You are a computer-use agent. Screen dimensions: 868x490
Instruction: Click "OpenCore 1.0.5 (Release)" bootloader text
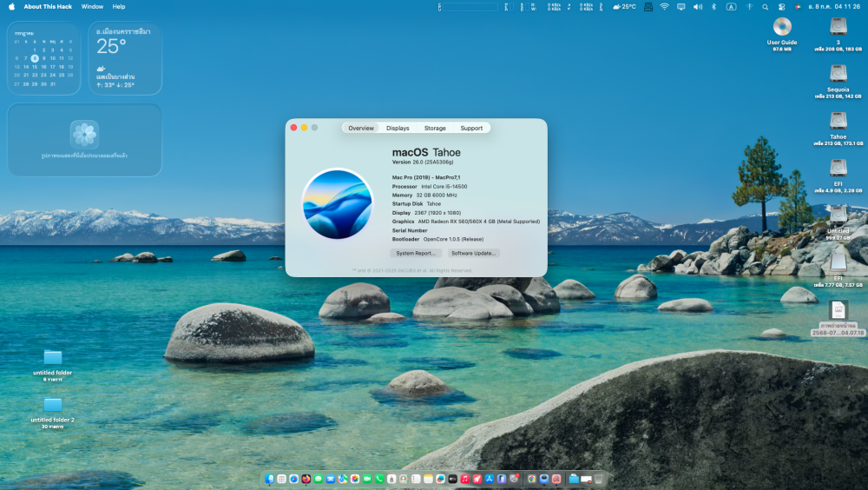click(x=453, y=240)
